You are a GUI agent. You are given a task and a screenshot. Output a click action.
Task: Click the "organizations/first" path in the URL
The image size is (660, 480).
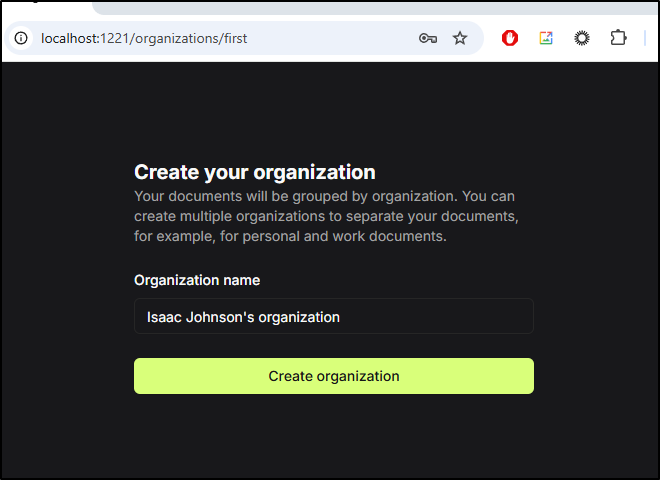191,38
